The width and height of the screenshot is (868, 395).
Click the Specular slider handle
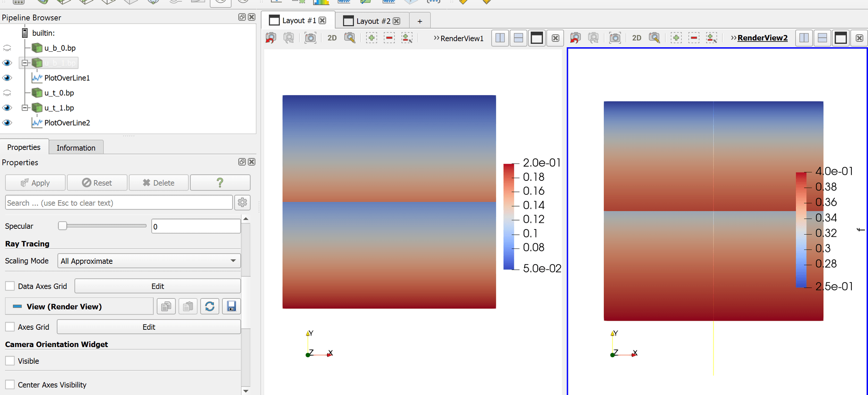(x=62, y=226)
